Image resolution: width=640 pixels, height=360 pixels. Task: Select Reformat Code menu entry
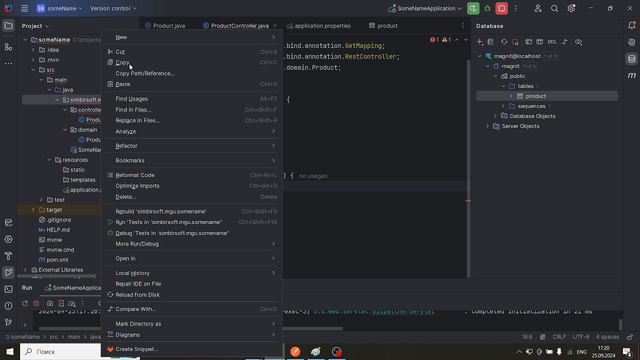[x=192, y=175]
